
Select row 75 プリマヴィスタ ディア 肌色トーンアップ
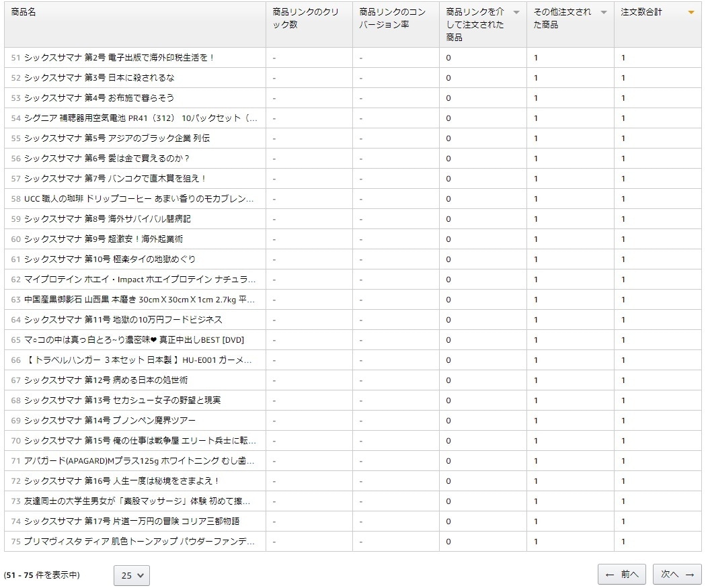352,542
